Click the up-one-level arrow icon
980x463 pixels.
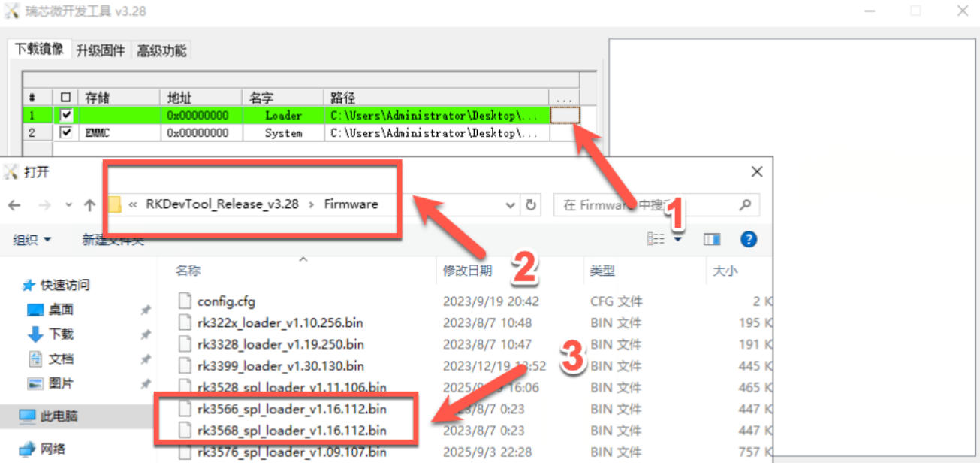[90, 205]
